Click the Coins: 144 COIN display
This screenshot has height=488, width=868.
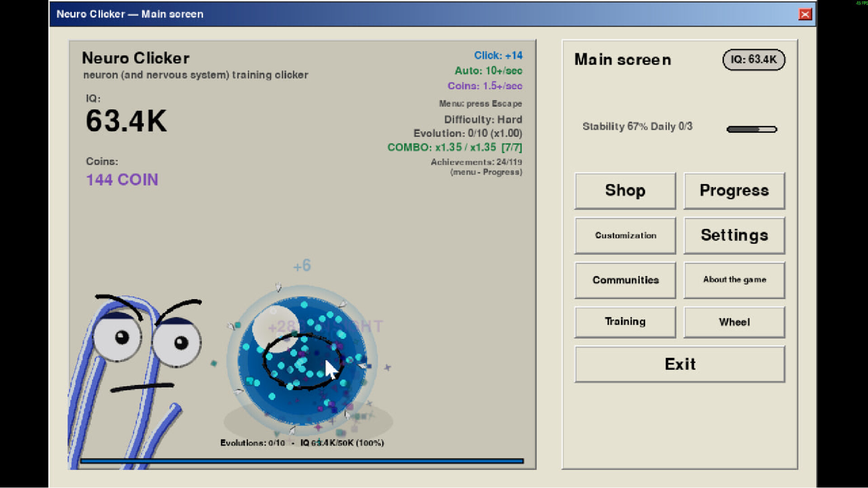pos(121,179)
